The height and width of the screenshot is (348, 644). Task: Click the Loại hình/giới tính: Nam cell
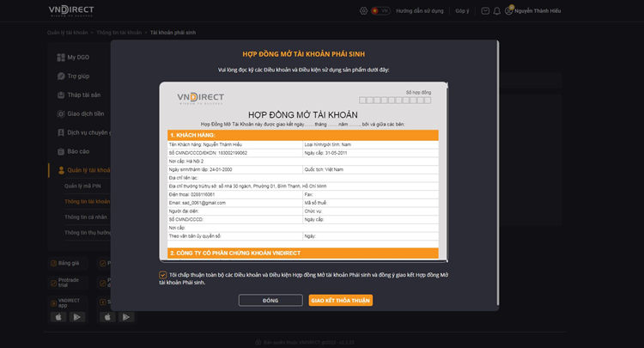(370, 144)
